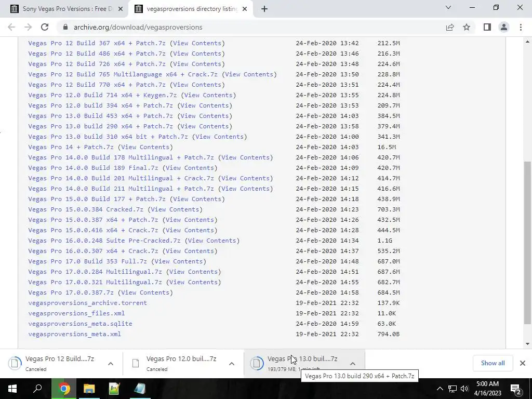Open vegasproversions_archive.torrent link

pyautogui.click(x=87, y=303)
